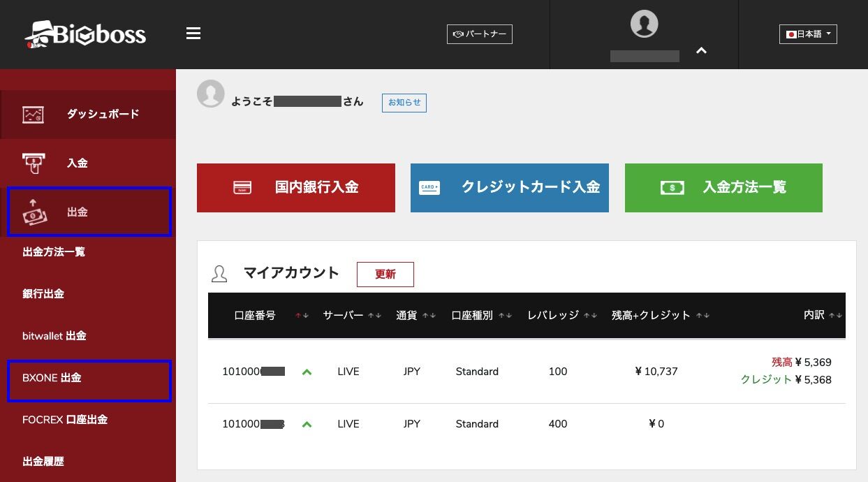Click the red 国内銀行入金 button
Image resolution: width=868 pixels, height=482 pixels.
[296, 188]
